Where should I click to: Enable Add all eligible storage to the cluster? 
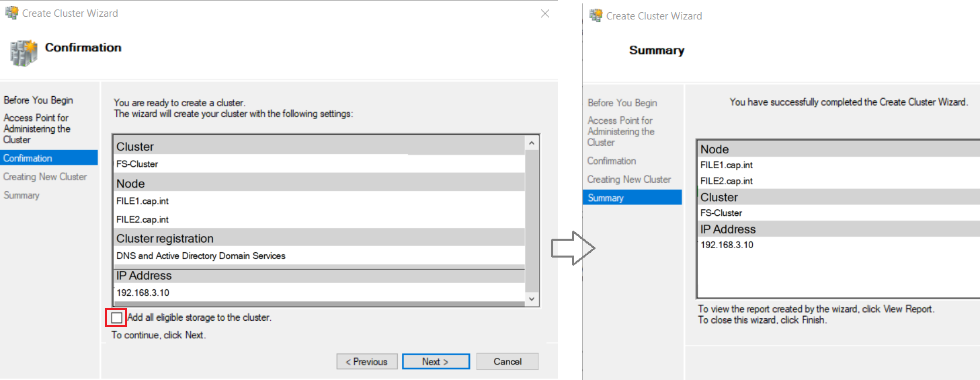pos(117,317)
